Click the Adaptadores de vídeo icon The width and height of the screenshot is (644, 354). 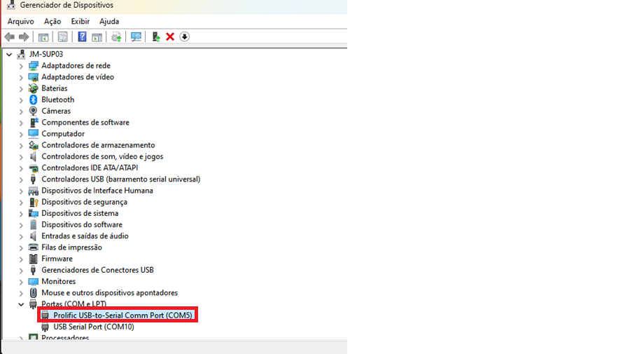pos(34,77)
